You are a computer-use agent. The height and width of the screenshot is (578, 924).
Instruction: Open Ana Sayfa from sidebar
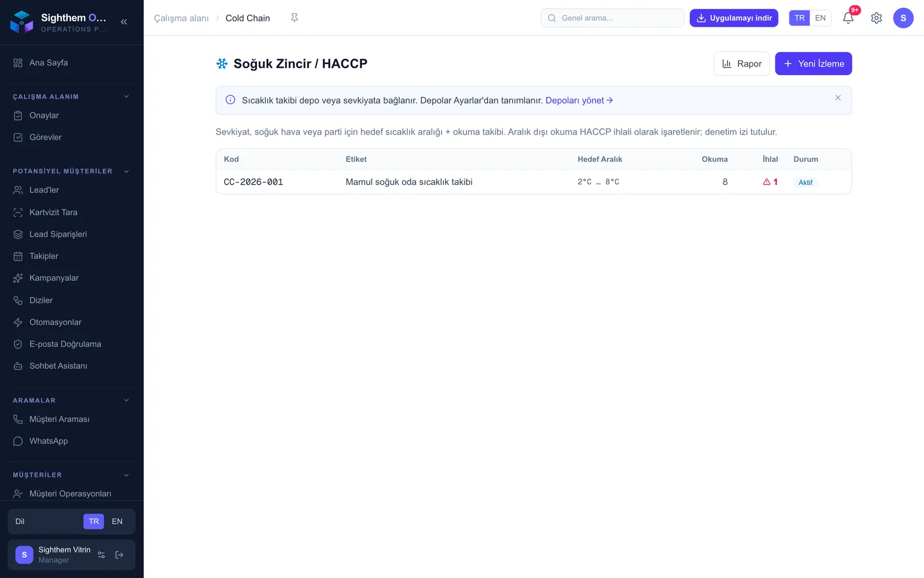(x=72, y=62)
